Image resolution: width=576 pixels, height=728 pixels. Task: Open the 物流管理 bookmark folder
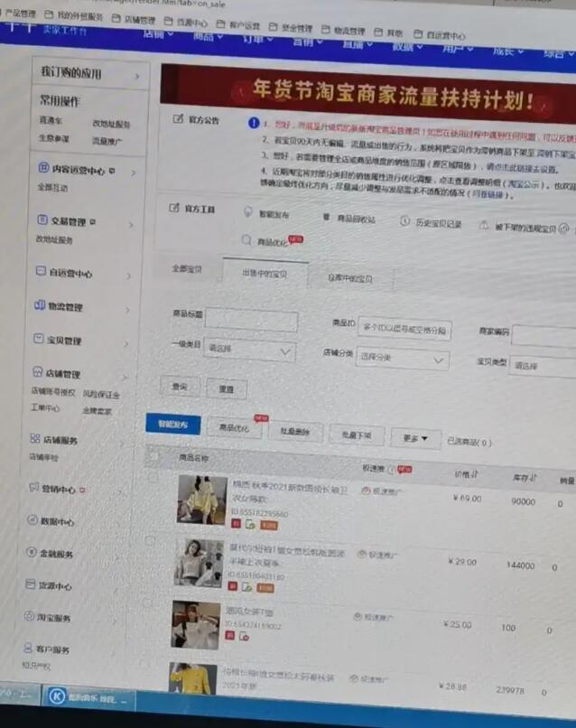[344, 31]
